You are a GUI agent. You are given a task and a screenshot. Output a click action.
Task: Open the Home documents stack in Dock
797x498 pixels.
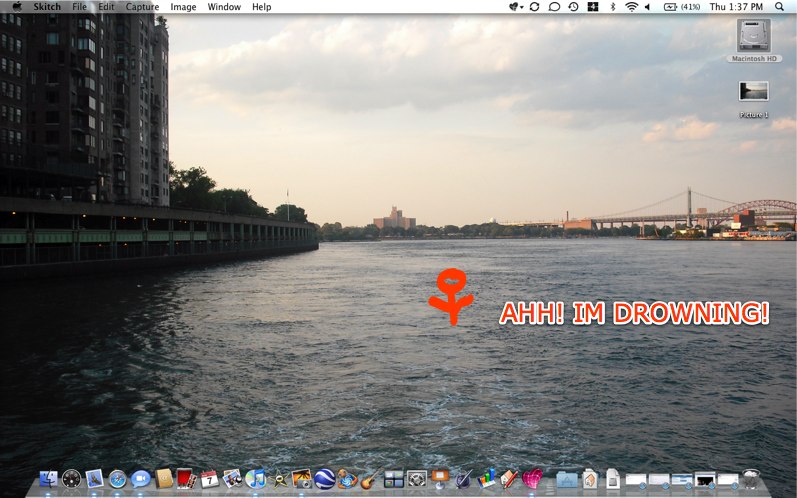[x=590, y=479]
